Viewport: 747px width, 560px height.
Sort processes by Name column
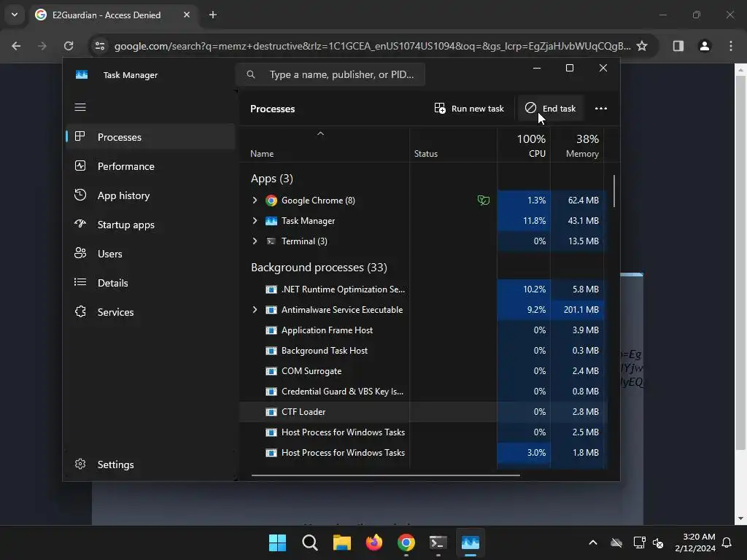262,154
